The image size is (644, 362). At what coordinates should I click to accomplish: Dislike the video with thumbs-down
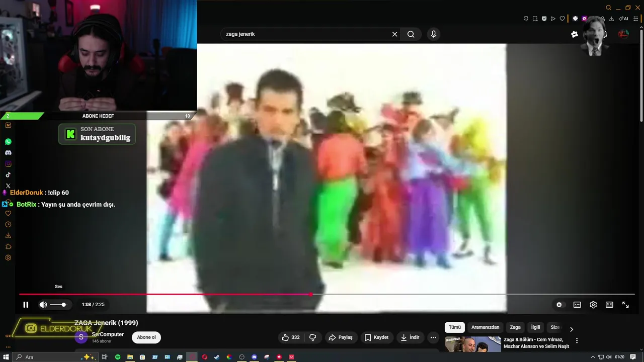click(312, 337)
